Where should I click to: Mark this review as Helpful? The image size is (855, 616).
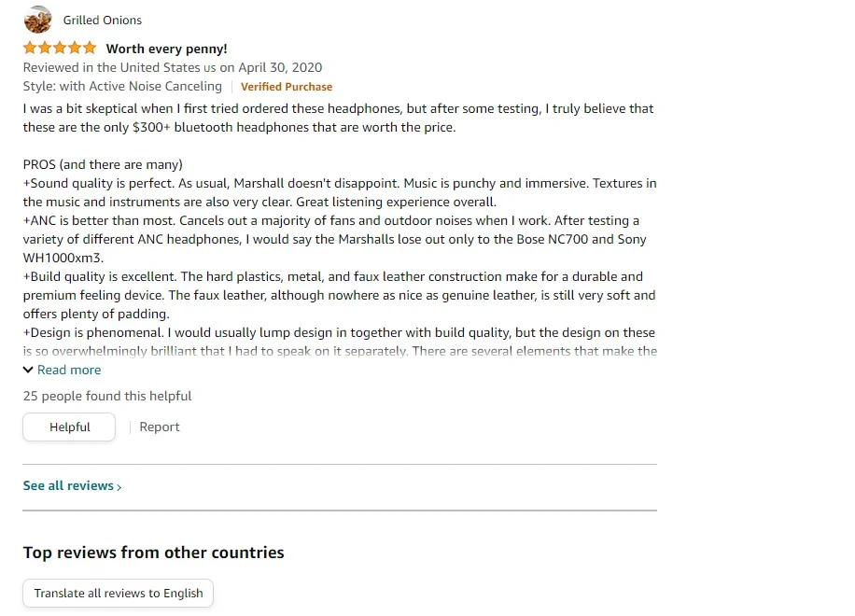[69, 427]
